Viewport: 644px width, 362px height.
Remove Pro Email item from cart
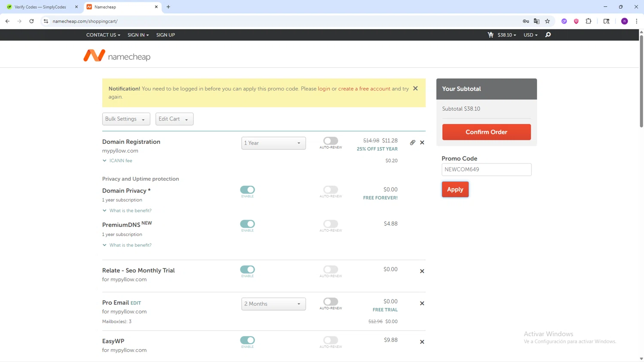pyautogui.click(x=422, y=303)
